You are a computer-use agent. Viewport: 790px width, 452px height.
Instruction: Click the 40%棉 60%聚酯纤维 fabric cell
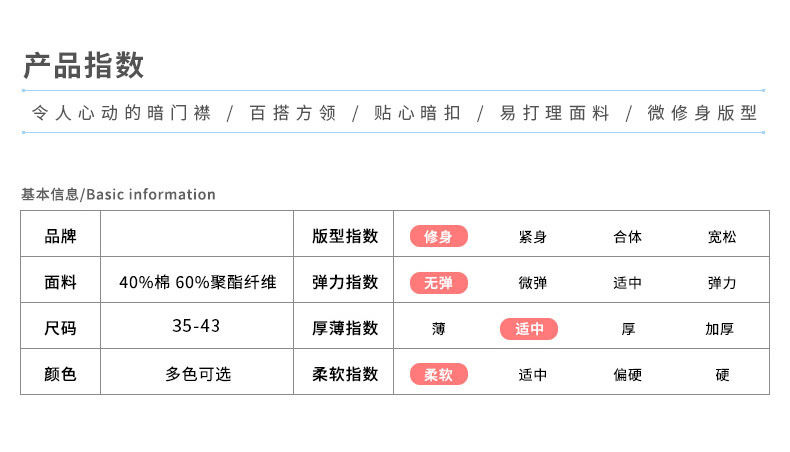point(197,282)
